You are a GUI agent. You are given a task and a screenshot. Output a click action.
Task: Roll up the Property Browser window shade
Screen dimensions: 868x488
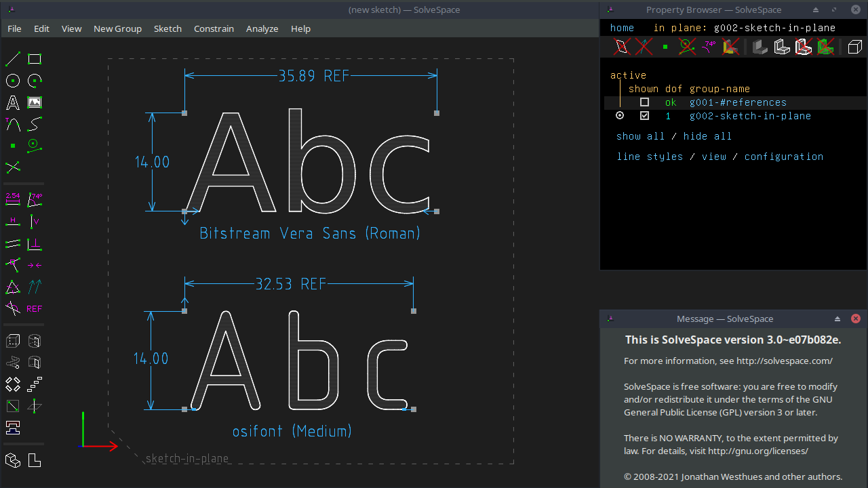tap(814, 9)
